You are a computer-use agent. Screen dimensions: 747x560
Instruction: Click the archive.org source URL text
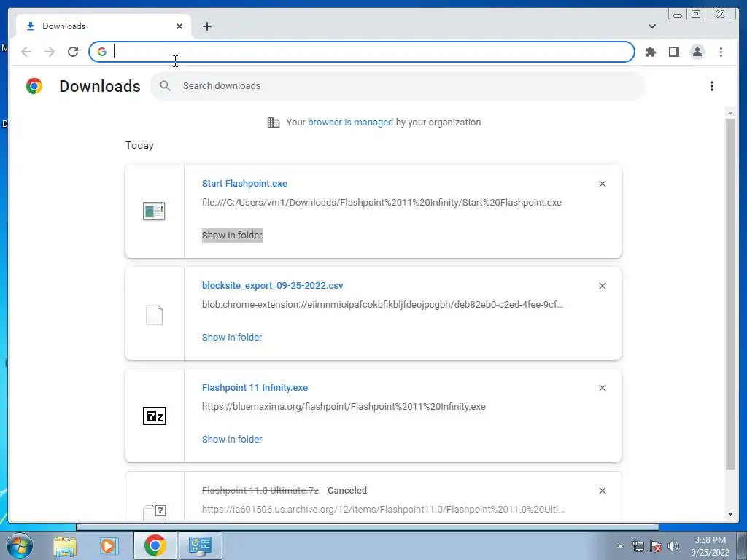tap(383, 510)
